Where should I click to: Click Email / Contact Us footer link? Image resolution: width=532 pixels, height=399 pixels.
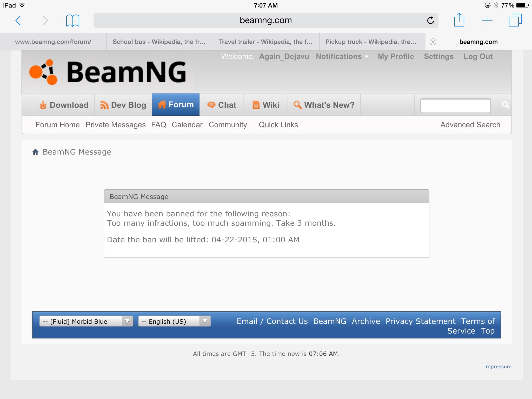click(272, 321)
